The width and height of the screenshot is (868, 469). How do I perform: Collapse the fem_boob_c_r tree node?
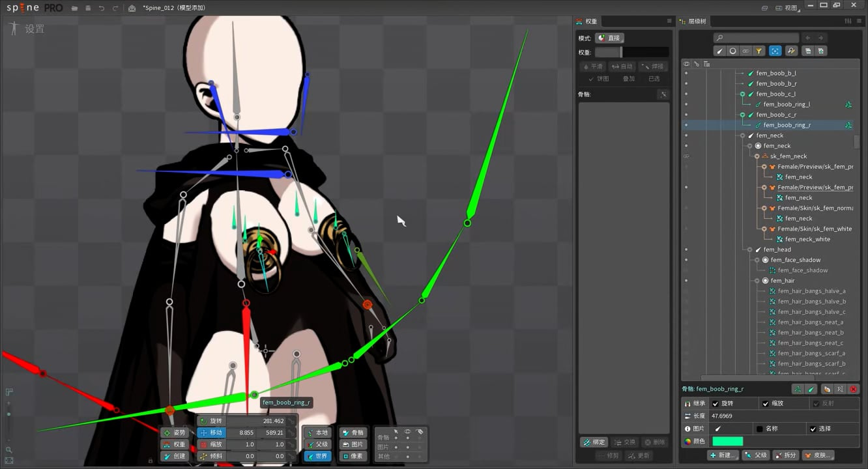742,115
